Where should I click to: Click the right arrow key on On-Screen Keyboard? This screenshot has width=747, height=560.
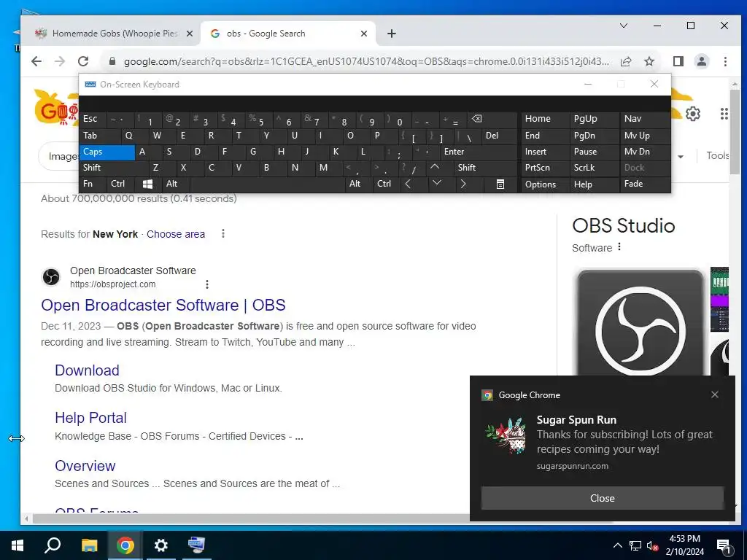click(463, 184)
